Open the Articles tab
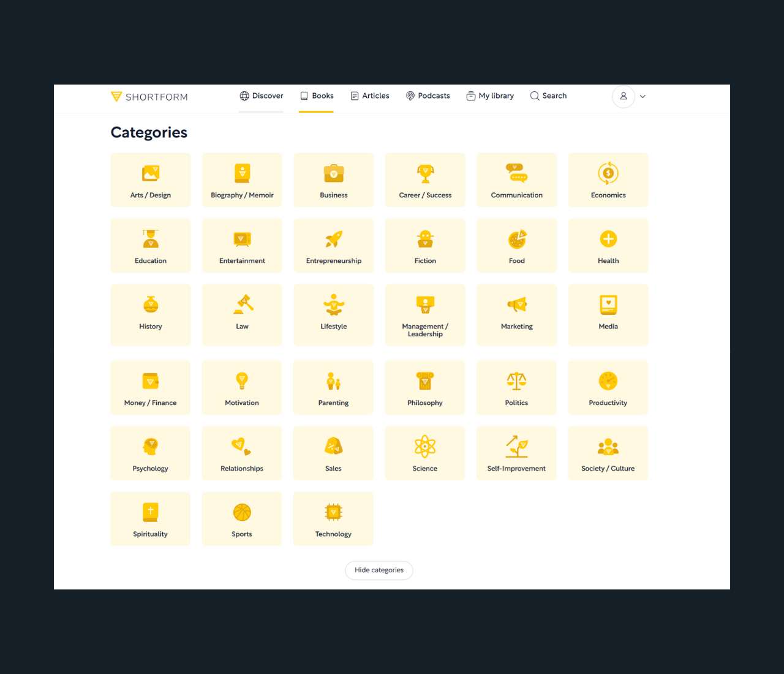Viewport: 784px width, 674px height. 370,96
